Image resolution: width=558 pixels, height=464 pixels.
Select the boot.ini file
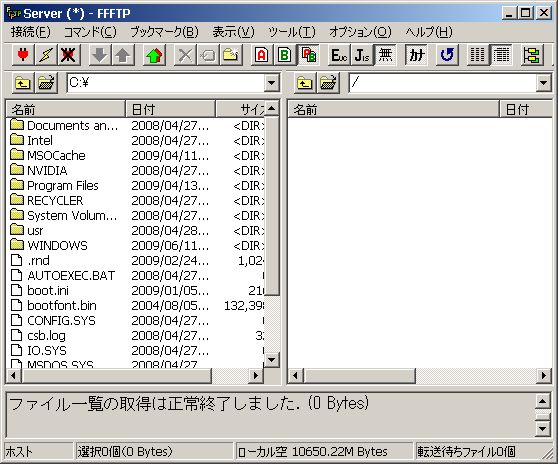[40, 291]
